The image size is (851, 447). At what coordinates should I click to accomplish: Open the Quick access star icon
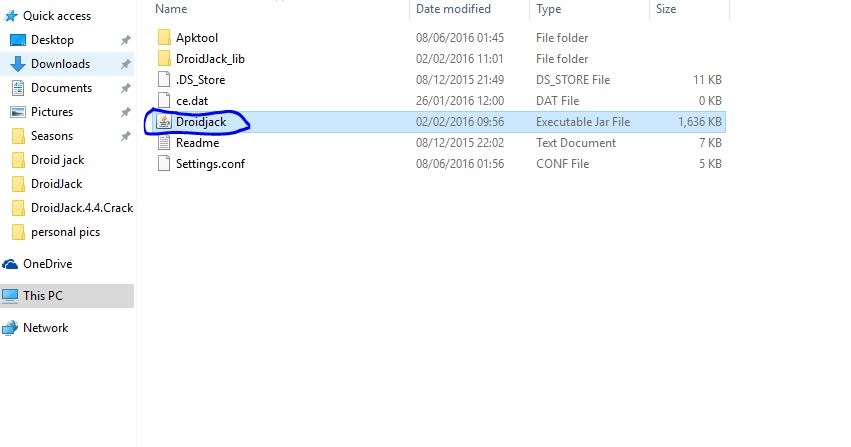(10, 16)
